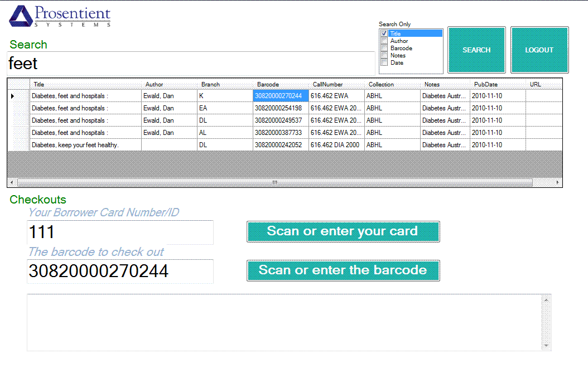The image size is (588, 373).
Task: Select barcode cell 30820000387733
Action: point(281,133)
